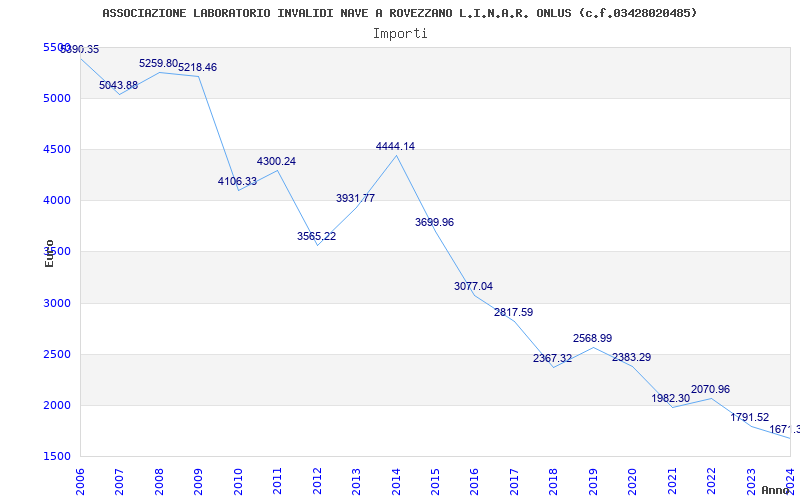Image resolution: width=800 pixels, height=500 pixels.
Task: Click the 4000 y-axis tick label
Action: (56, 201)
